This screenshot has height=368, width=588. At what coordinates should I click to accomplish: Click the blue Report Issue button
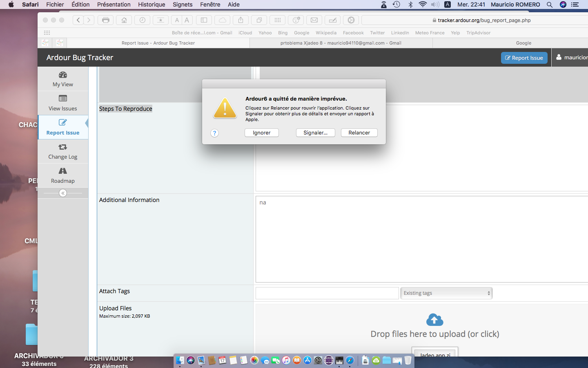click(x=524, y=58)
